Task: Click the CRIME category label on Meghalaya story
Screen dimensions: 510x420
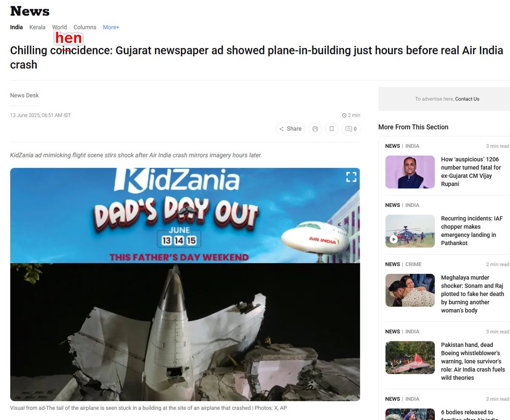Action: coord(414,264)
